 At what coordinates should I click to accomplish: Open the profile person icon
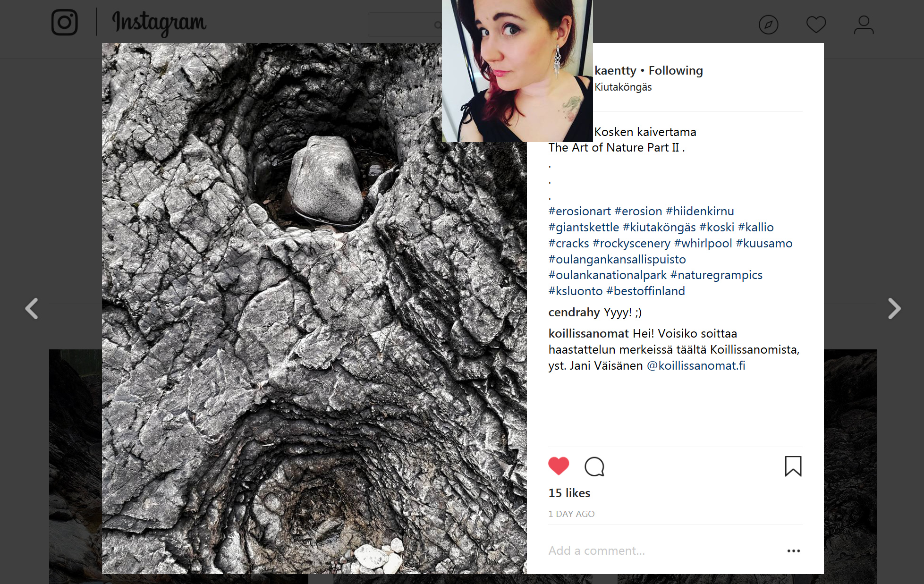tap(864, 25)
